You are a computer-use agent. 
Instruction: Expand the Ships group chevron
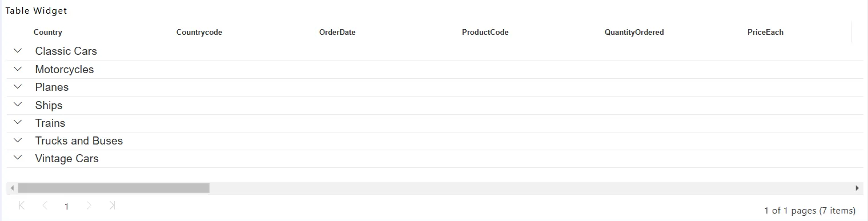[18, 105]
